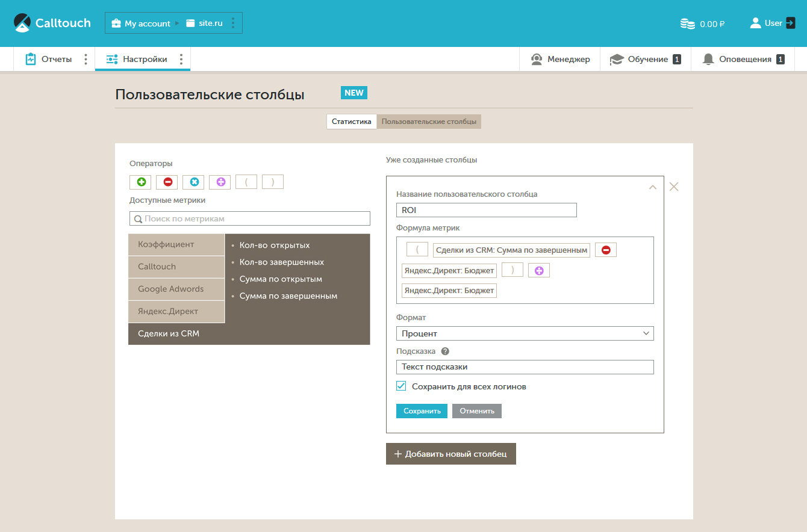Viewport: 807px width, 532px height.
Task: Open the Отчеты three-dot menu
Action: pos(86,59)
